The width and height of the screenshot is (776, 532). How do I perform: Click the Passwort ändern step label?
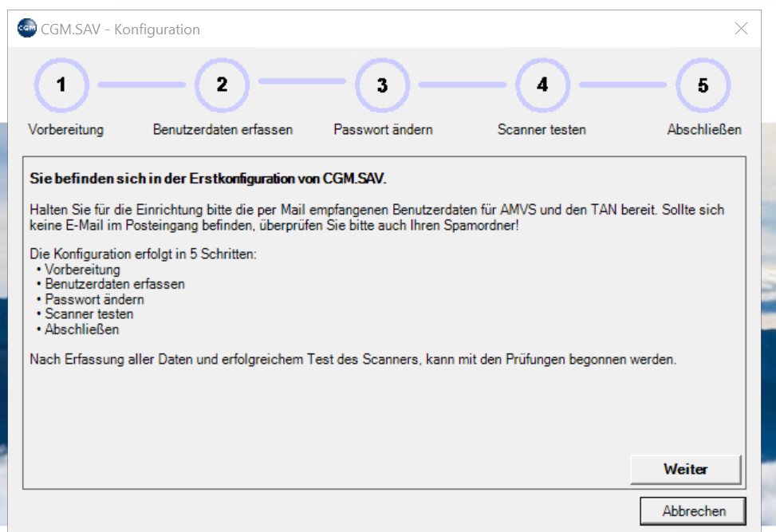coord(383,129)
